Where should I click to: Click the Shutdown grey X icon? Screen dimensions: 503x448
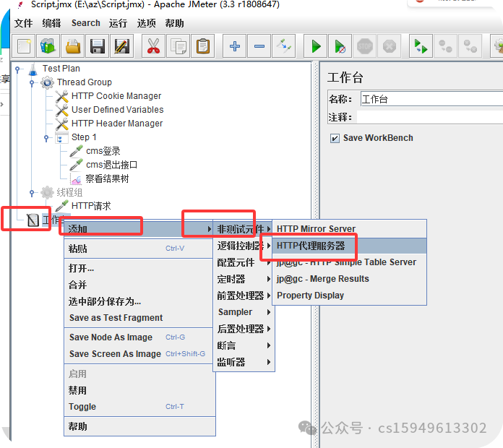click(389, 46)
